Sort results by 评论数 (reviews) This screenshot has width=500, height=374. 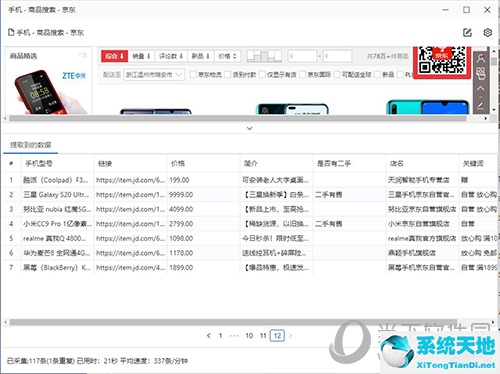coord(171,56)
